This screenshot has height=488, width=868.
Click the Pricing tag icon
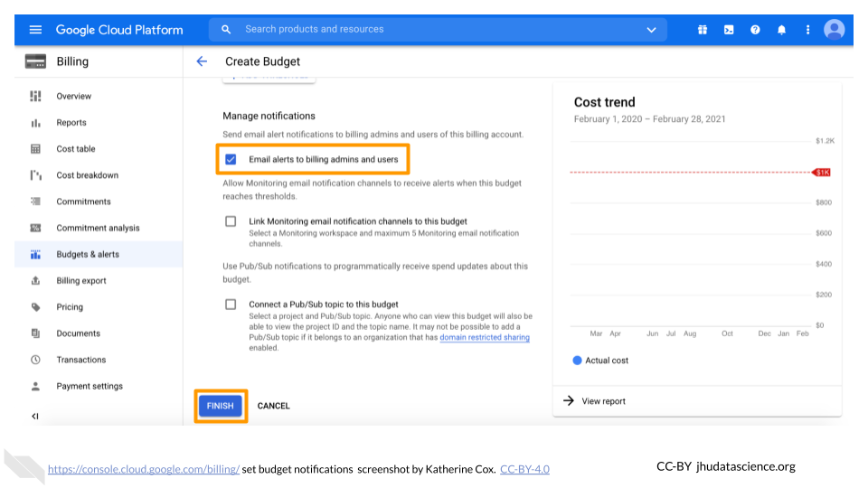tap(35, 307)
